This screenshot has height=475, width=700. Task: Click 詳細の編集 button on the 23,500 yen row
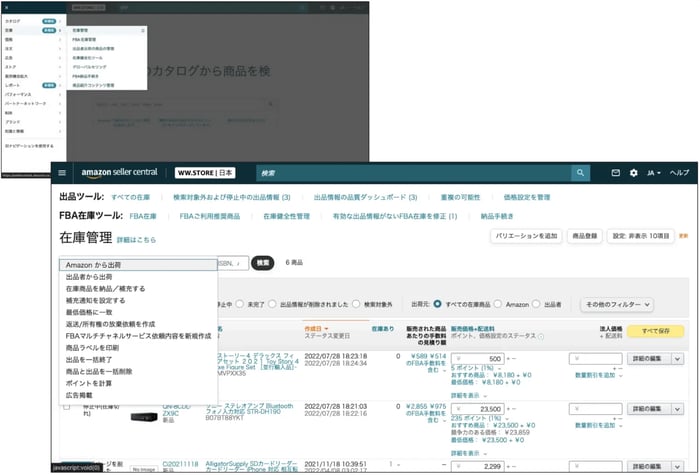[x=650, y=409]
